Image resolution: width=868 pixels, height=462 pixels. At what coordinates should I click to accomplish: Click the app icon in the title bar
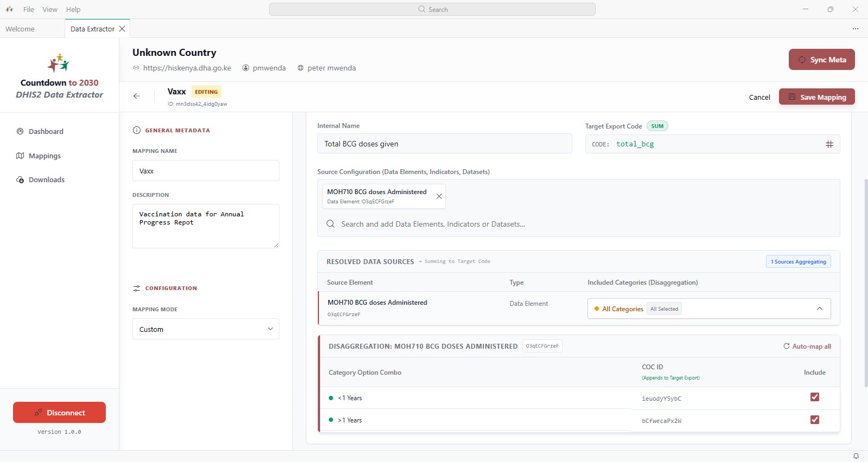[x=9, y=9]
